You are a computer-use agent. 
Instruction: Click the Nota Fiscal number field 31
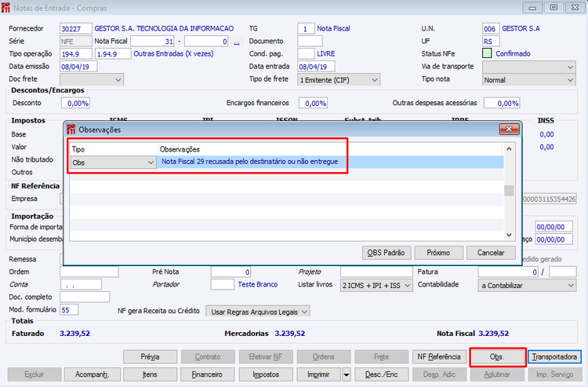tap(152, 42)
